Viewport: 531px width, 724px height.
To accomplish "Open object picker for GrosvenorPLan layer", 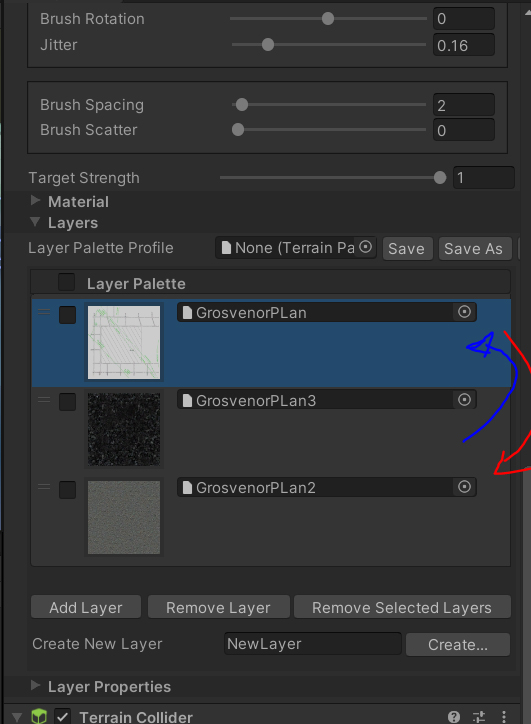I will (x=464, y=312).
